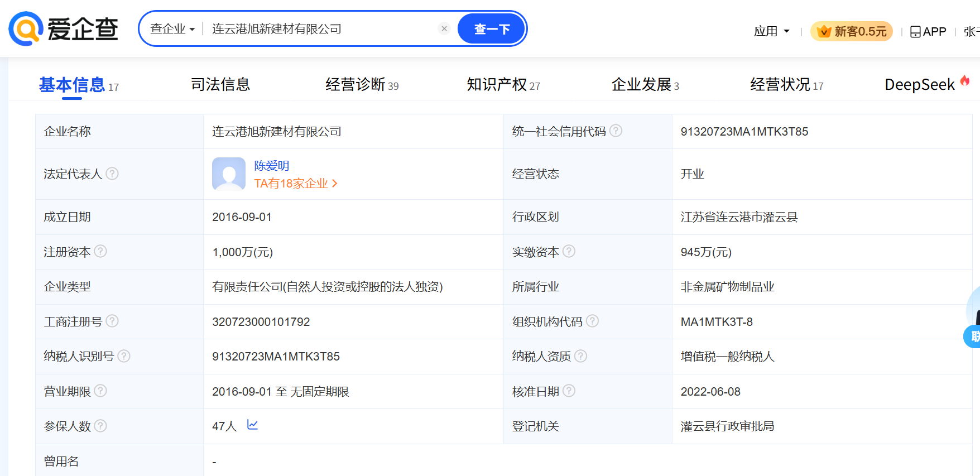
Task: Click the 曾用名 row label
Action: [61, 461]
